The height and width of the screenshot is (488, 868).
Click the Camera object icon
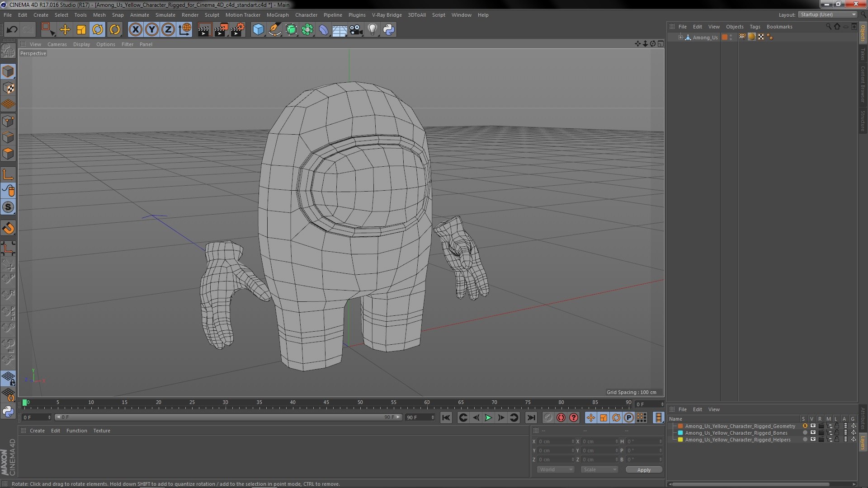[x=356, y=30]
